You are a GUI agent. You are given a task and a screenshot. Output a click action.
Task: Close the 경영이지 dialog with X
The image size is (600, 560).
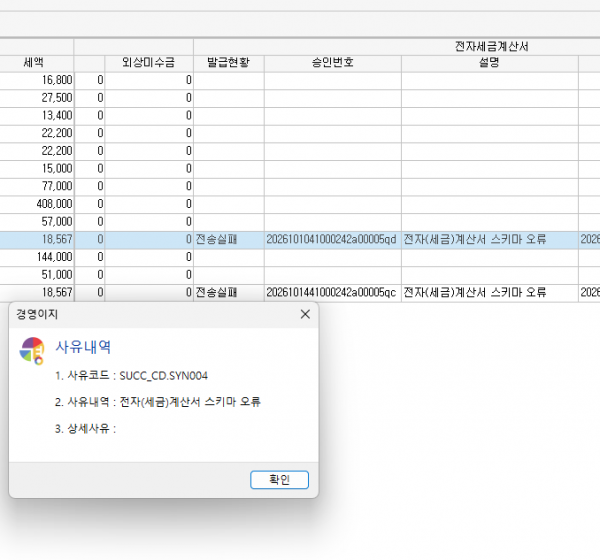tap(305, 314)
